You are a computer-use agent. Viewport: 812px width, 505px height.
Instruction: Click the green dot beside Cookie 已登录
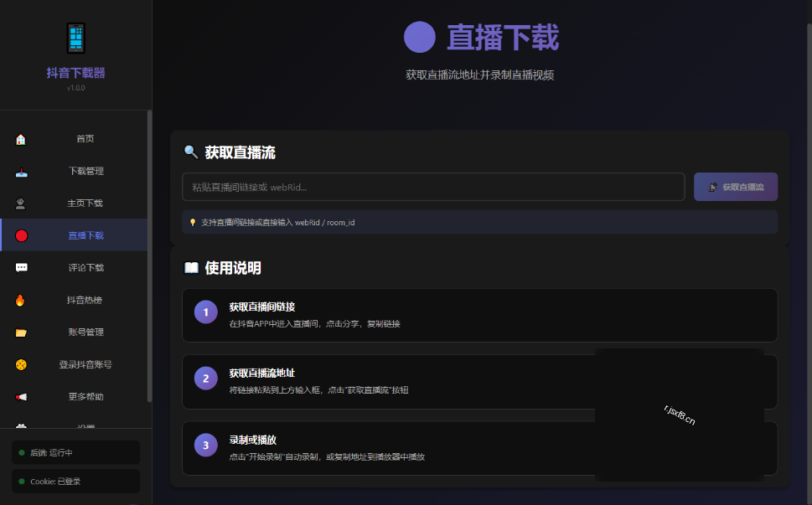22,482
